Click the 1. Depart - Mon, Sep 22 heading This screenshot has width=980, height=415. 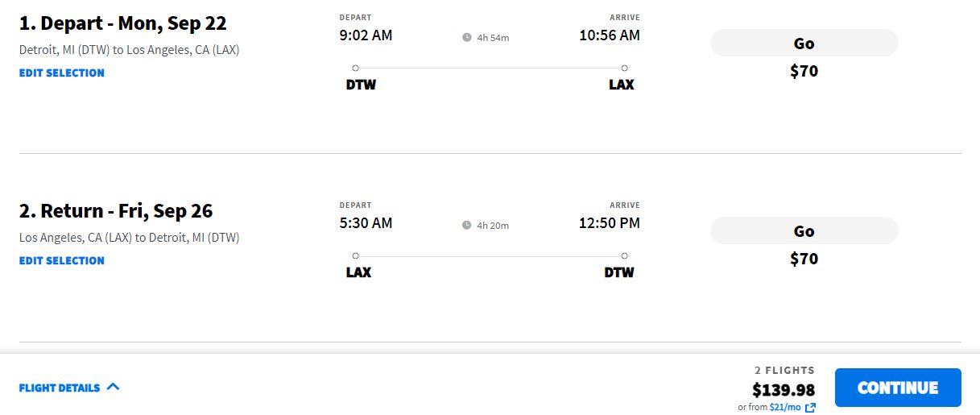click(123, 23)
